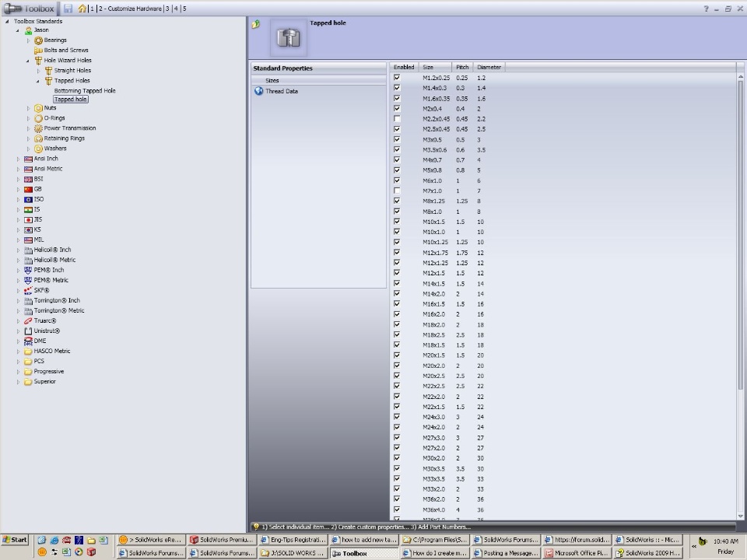Sort by the Diameter column header
Image resolution: width=747 pixels, height=560 pixels.
pos(489,67)
